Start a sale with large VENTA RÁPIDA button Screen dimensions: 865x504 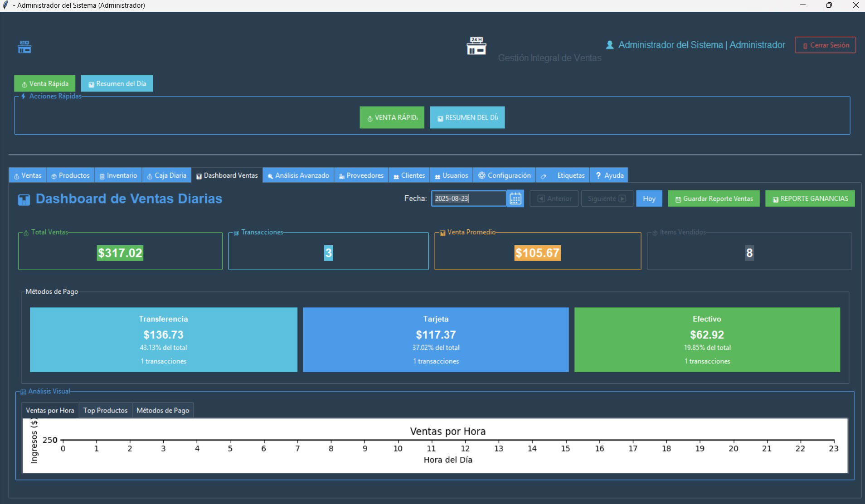[x=392, y=117]
